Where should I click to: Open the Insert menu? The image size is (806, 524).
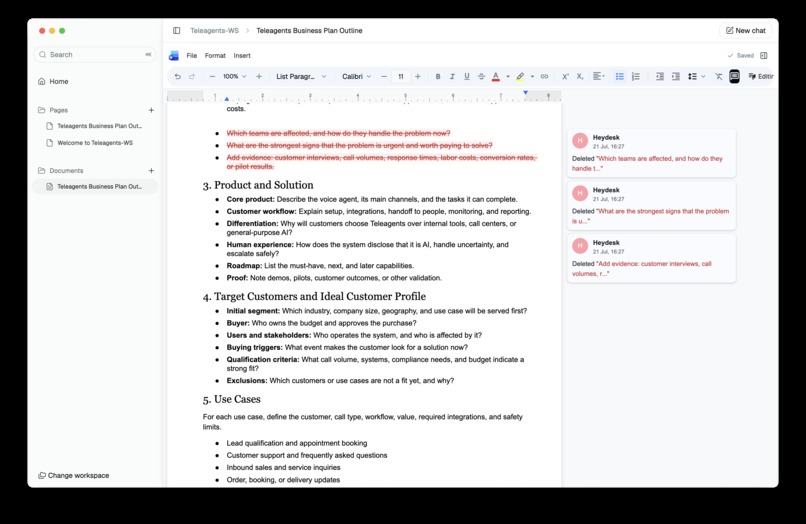click(242, 56)
